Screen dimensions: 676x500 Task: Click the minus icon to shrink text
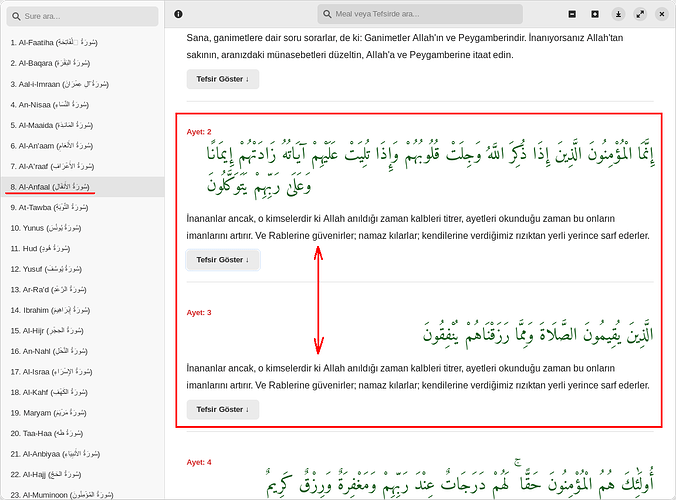571,15
